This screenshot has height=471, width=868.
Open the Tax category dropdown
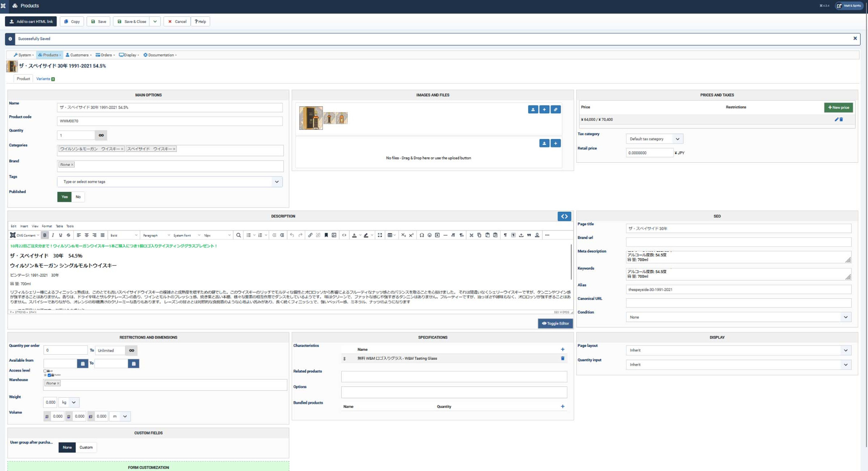[x=654, y=139]
